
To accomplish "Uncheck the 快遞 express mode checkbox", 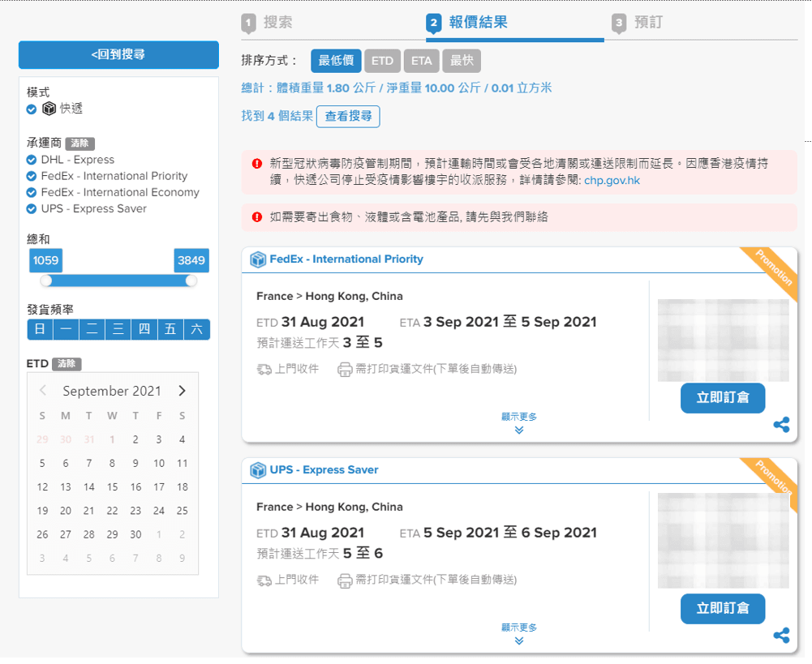I will (x=32, y=109).
